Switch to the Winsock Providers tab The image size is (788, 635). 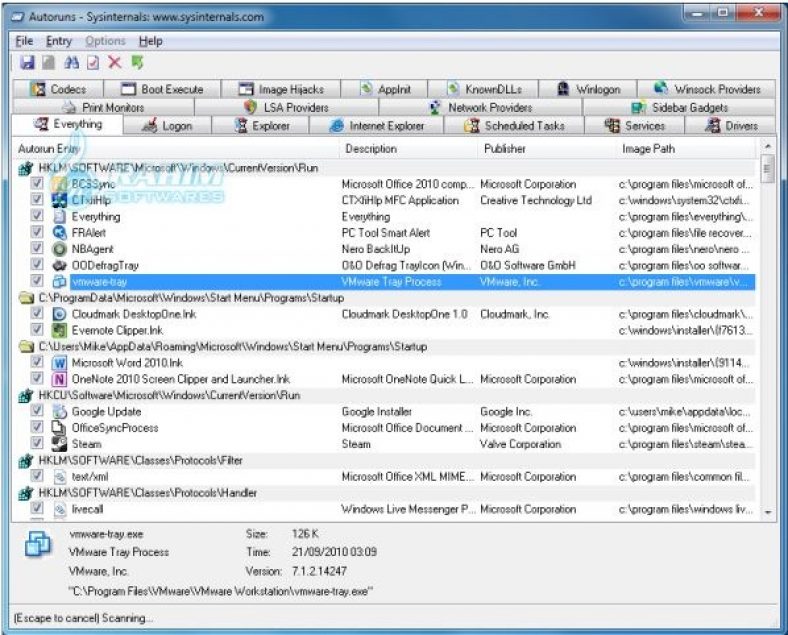click(x=707, y=89)
